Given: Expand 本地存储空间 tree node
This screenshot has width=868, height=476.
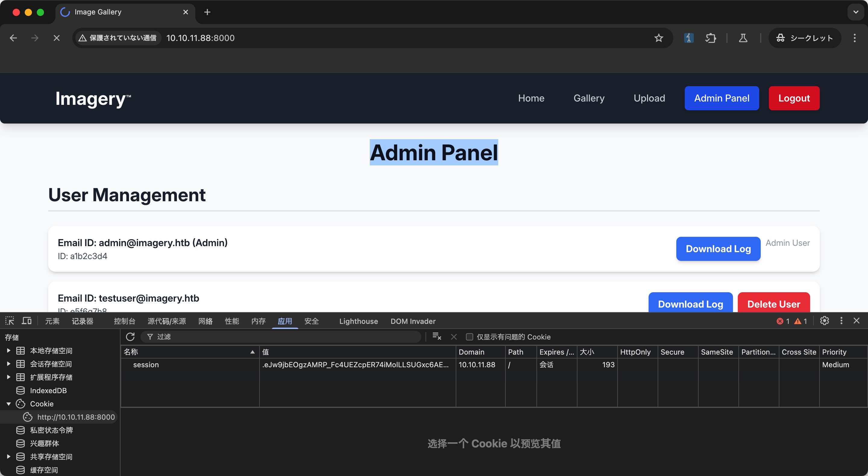Looking at the screenshot, I should 9,351.
